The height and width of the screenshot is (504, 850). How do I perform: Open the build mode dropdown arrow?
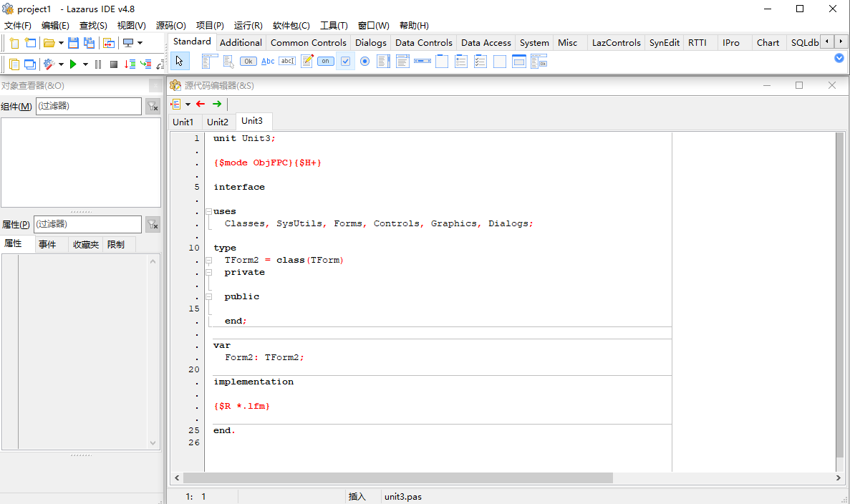(61, 64)
